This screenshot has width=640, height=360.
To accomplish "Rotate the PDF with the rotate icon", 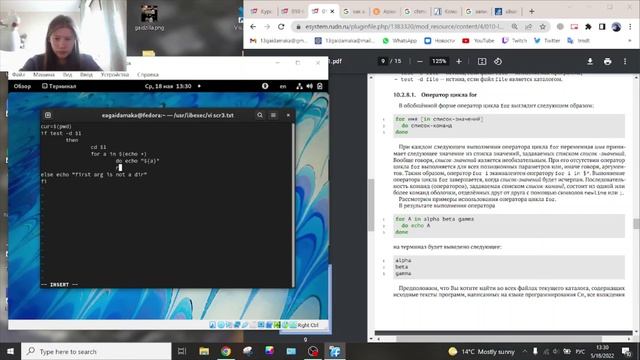I will point(498,61).
